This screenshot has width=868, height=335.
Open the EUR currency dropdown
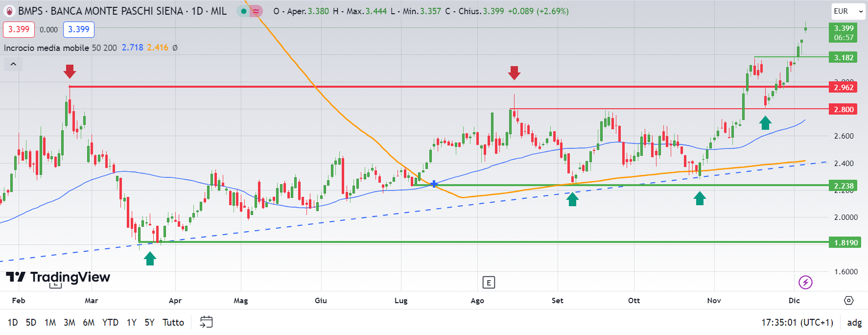pos(848,11)
